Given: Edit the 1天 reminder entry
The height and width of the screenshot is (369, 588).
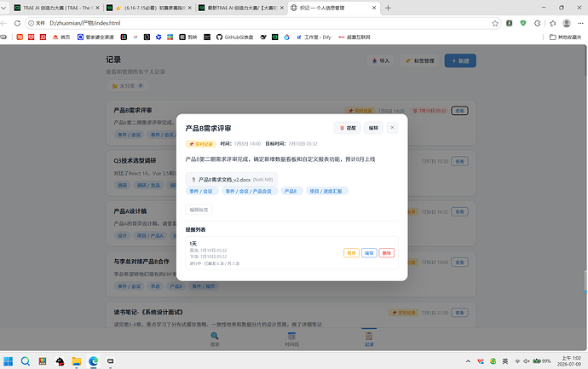Looking at the screenshot, I should click(x=369, y=253).
